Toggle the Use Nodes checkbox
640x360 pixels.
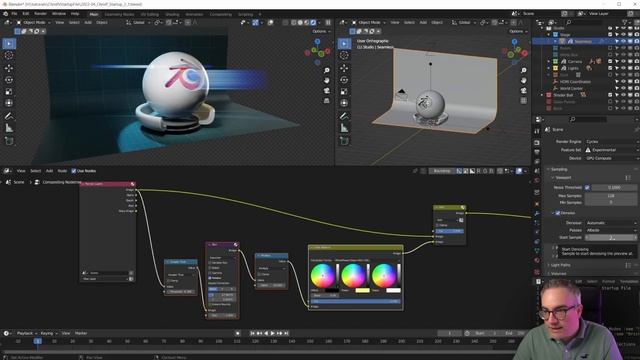pyautogui.click(x=74, y=171)
